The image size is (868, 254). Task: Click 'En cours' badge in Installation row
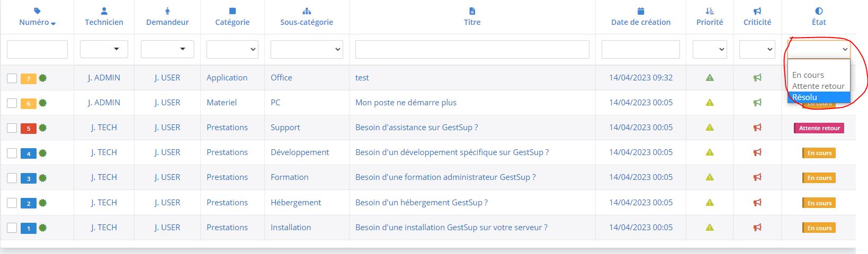pyautogui.click(x=819, y=228)
